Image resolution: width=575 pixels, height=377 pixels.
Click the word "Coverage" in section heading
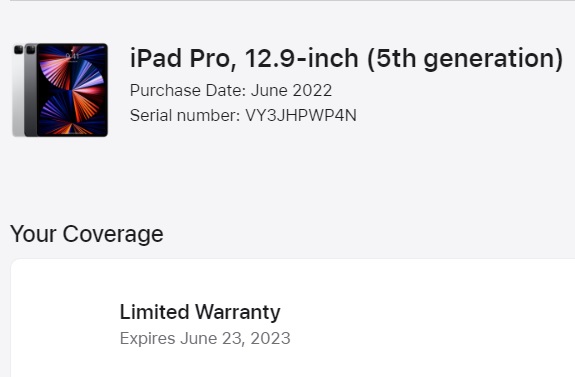[x=113, y=235]
